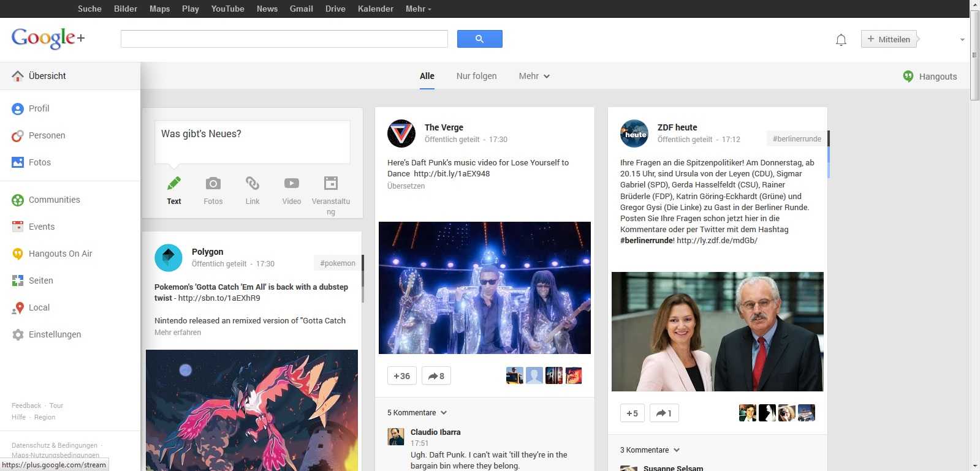Switch to the Nur folgen tab

coord(476,76)
